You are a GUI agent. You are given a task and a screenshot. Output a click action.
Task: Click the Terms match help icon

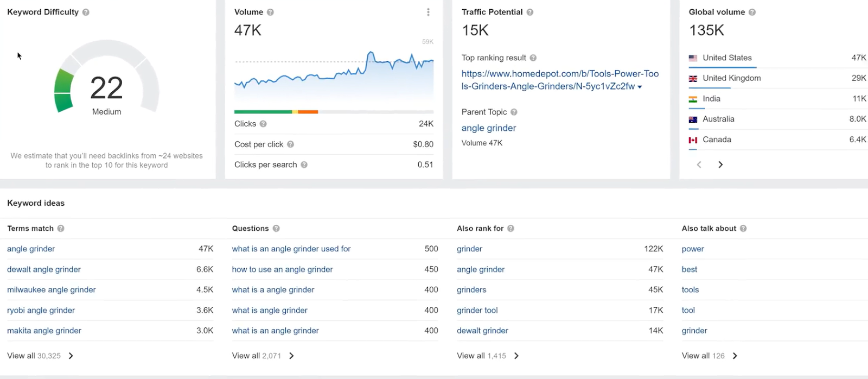(61, 229)
